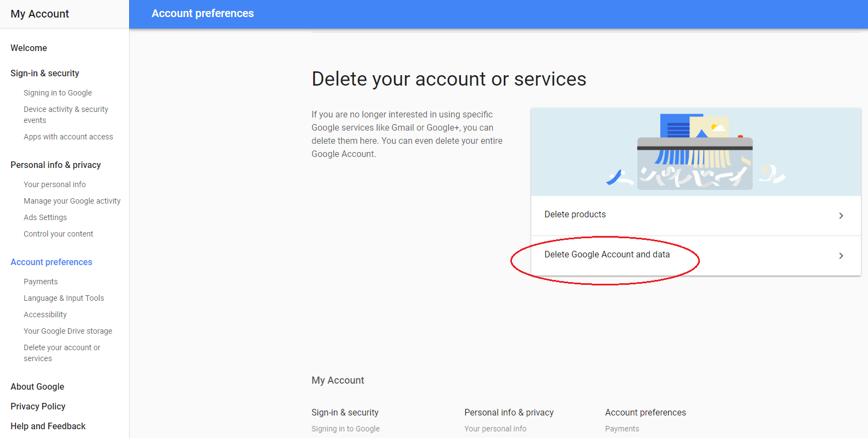Click the paragraph about deleting Google services

[x=407, y=134]
